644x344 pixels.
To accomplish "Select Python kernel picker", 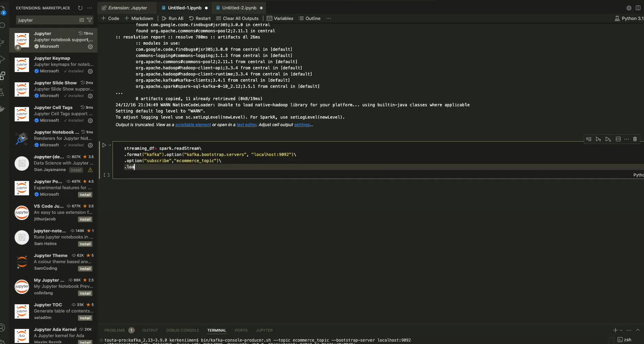I will (629, 18).
